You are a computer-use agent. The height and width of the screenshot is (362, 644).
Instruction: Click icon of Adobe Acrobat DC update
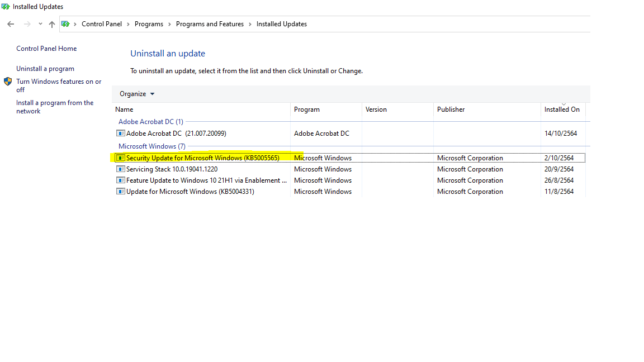(120, 134)
